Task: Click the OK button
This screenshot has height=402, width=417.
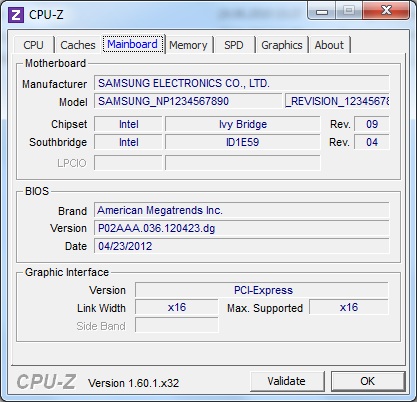Action: (x=368, y=381)
